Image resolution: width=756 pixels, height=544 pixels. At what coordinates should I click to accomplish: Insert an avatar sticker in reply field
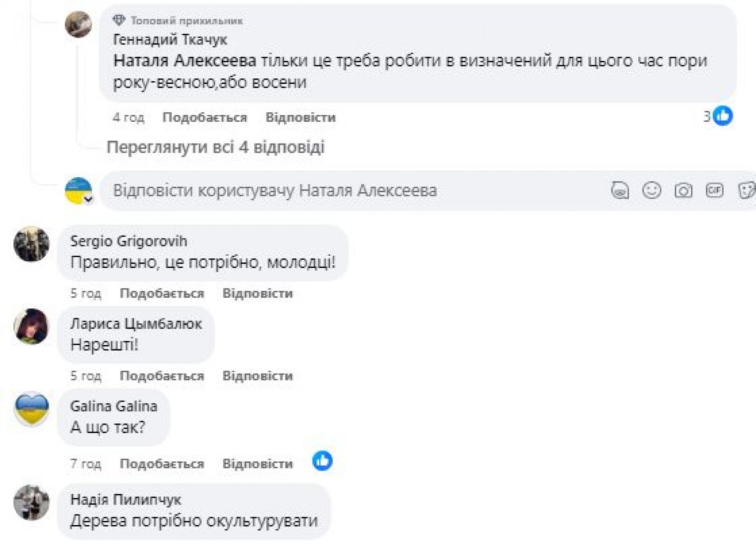tap(620, 191)
